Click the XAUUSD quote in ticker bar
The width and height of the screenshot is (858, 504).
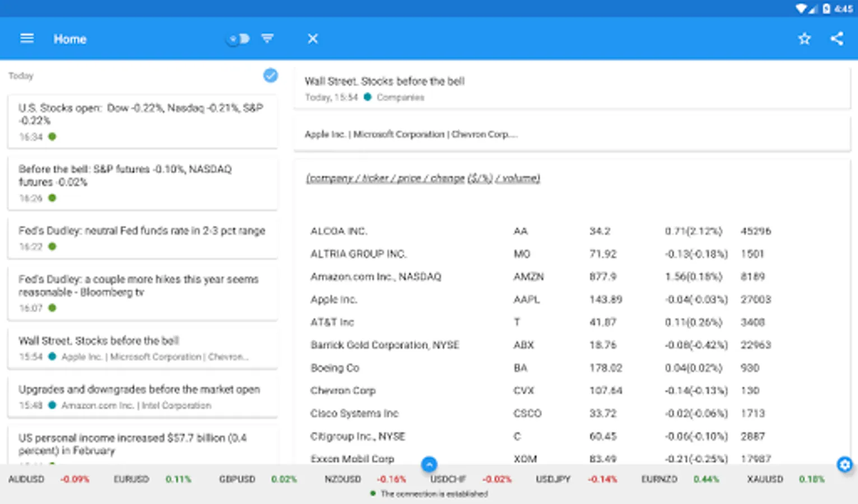(786, 479)
